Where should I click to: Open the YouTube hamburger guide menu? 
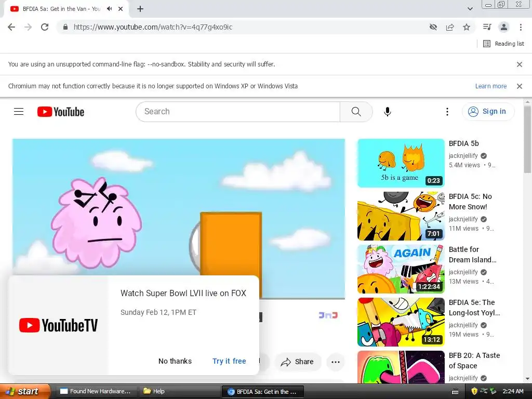point(19,111)
